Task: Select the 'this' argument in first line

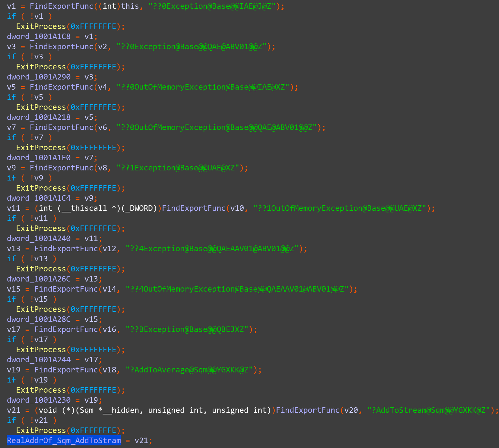Action: tap(130, 6)
